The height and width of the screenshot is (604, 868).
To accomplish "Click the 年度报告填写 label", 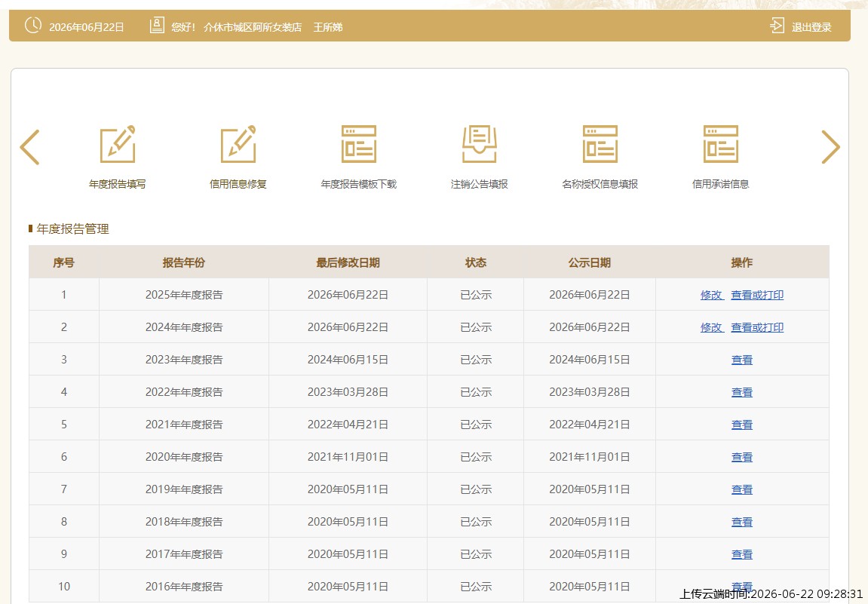I will (x=118, y=184).
